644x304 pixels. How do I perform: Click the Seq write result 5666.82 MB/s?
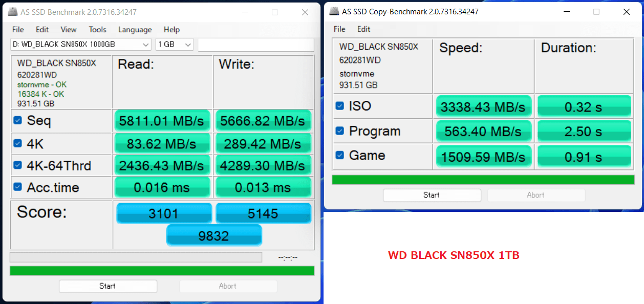coord(263,121)
